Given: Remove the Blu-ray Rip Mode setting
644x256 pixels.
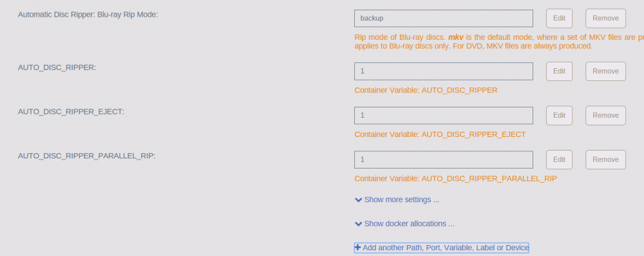Looking at the screenshot, I should pyautogui.click(x=605, y=19).
